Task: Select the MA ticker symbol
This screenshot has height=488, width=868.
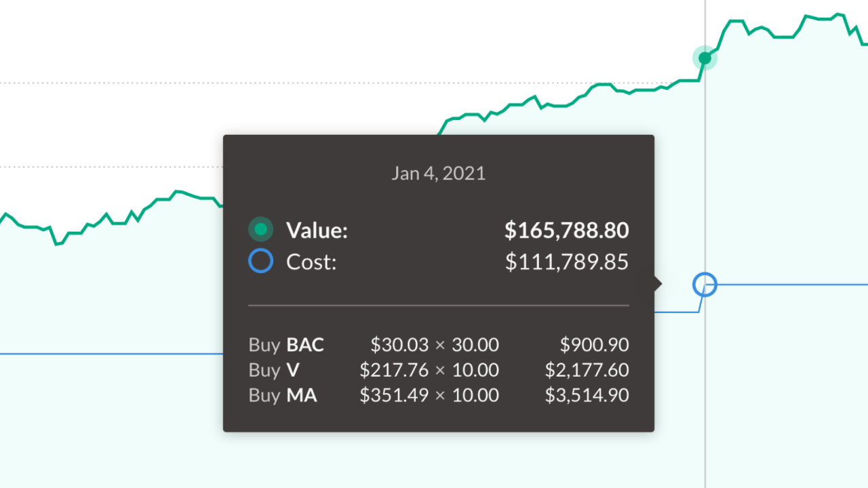Action: pos(302,395)
